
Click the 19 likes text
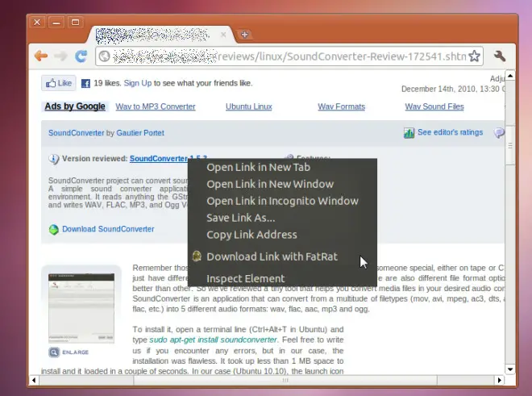107,83
